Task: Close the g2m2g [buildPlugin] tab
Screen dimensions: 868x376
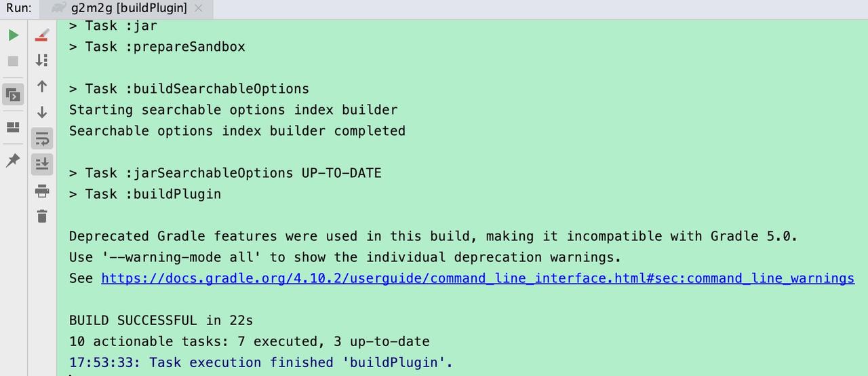Action: coord(198,9)
